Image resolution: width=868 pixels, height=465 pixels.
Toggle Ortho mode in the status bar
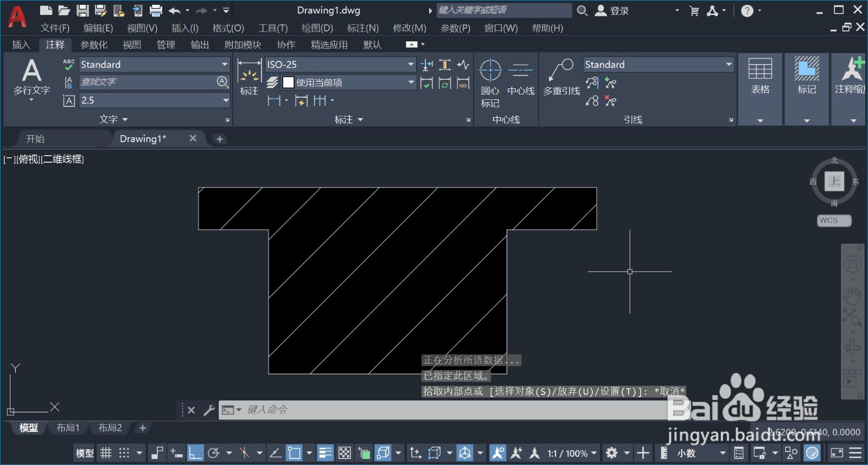195,453
